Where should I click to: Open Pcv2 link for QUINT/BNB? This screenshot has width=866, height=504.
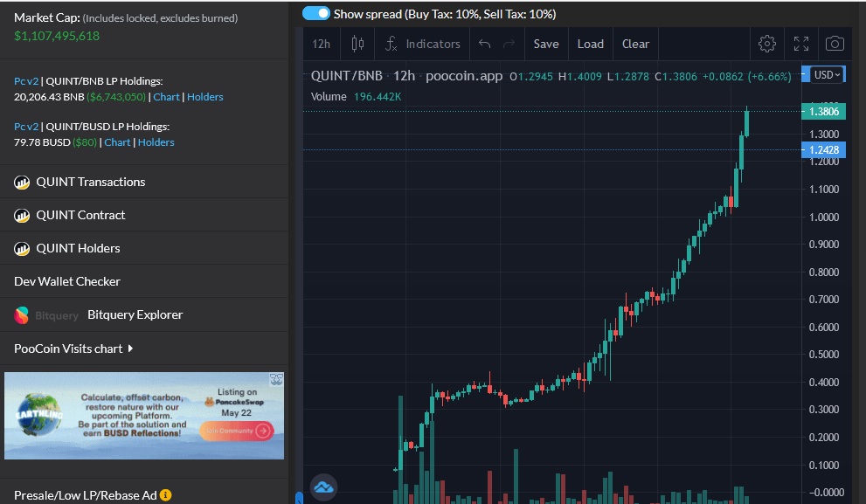click(26, 81)
